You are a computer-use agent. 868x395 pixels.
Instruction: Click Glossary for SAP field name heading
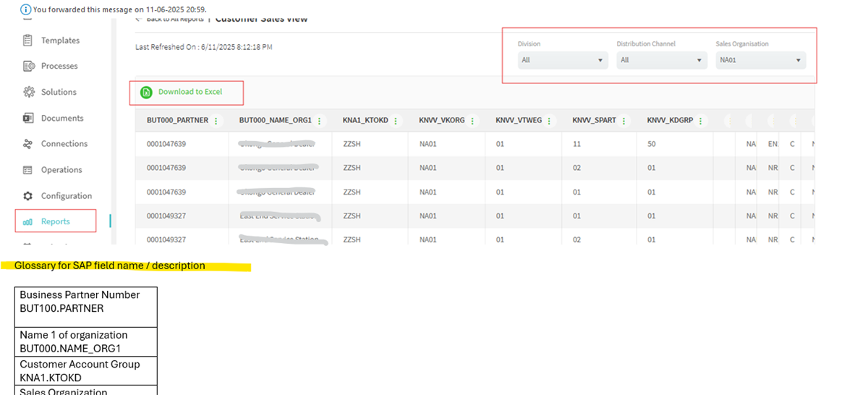[x=110, y=266]
